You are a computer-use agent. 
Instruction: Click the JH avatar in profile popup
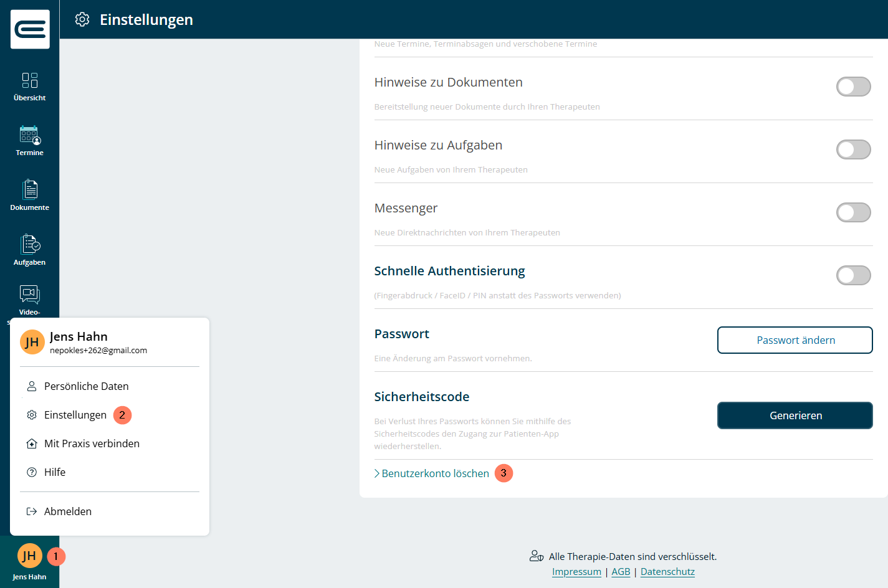(x=32, y=342)
